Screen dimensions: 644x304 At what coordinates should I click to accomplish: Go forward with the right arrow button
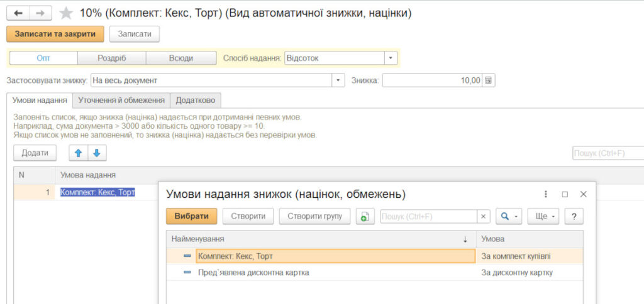40,14
